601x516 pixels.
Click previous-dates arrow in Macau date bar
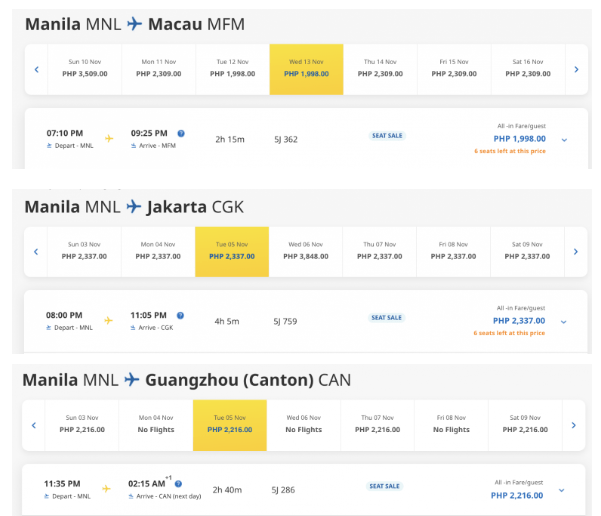point(37,69)
